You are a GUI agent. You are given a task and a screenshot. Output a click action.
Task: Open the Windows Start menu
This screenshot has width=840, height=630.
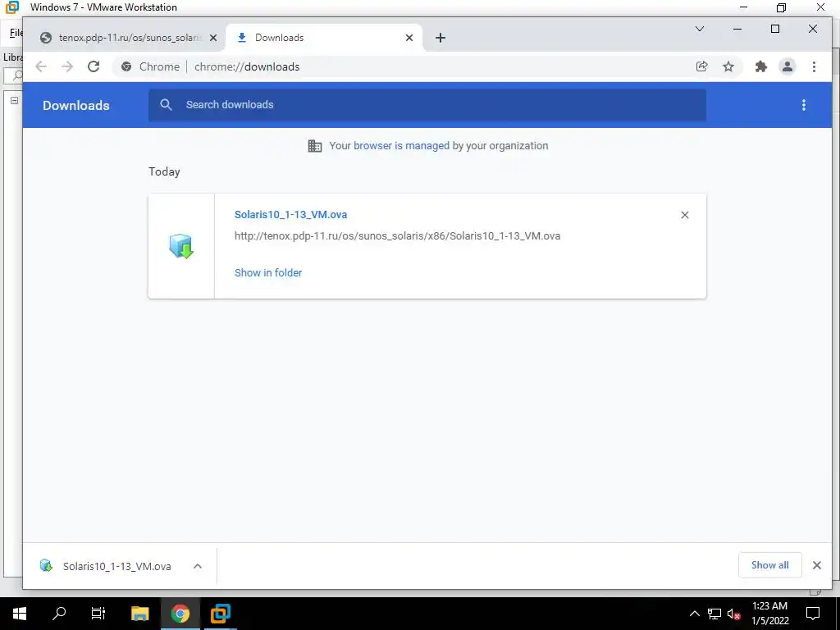pos(20,614)
